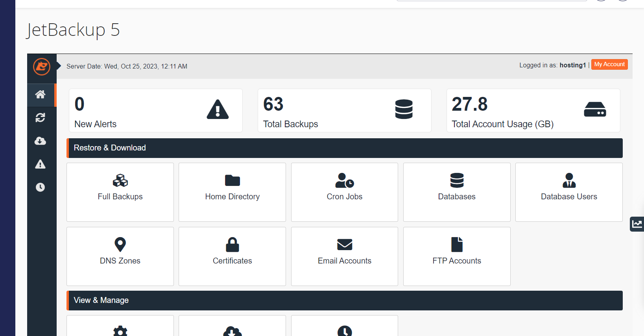
Task: Open the Total Account Usage (GB) card
Action: click(x=533, y=110)
